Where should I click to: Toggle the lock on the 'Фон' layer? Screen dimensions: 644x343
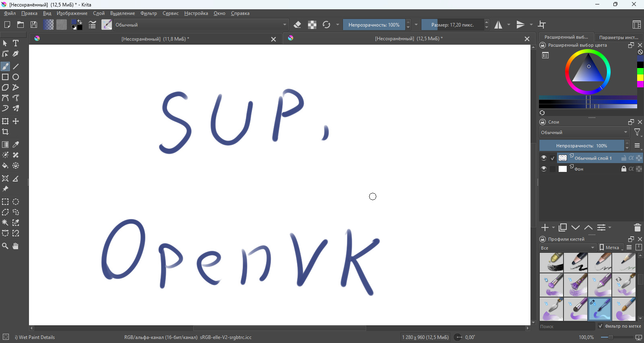624,169
